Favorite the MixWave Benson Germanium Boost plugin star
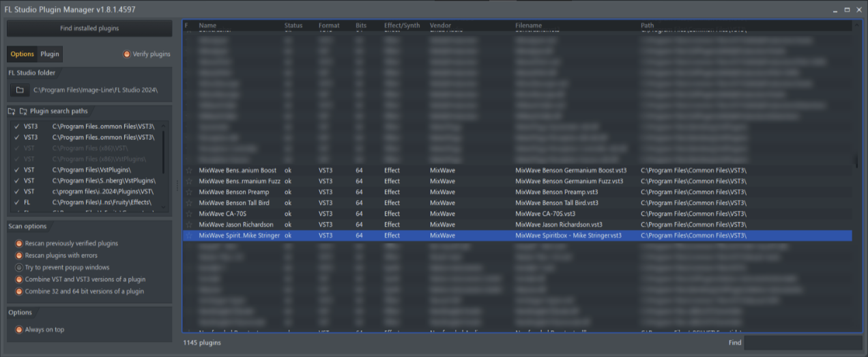868x357 pixels. click(189, 171)
